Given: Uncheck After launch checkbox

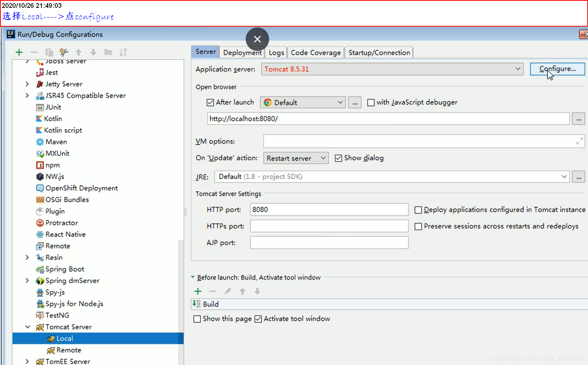Looking at the screenshot, I should (x=210, y=103).
